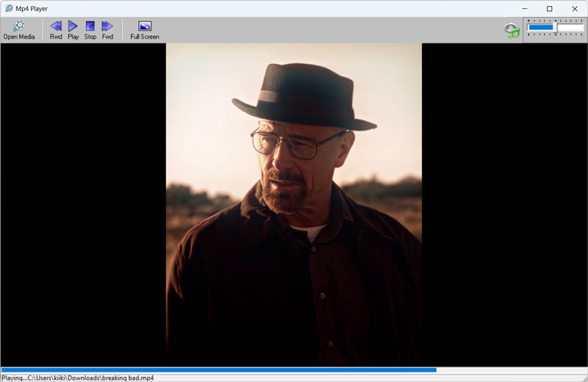Click the status bar path breaking bad.mp4

(78, 378)
